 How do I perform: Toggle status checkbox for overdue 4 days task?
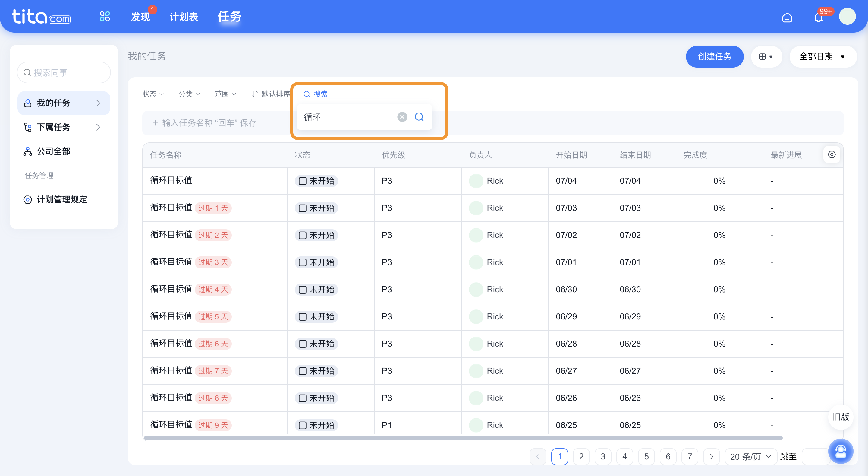(x=303, y=290)
